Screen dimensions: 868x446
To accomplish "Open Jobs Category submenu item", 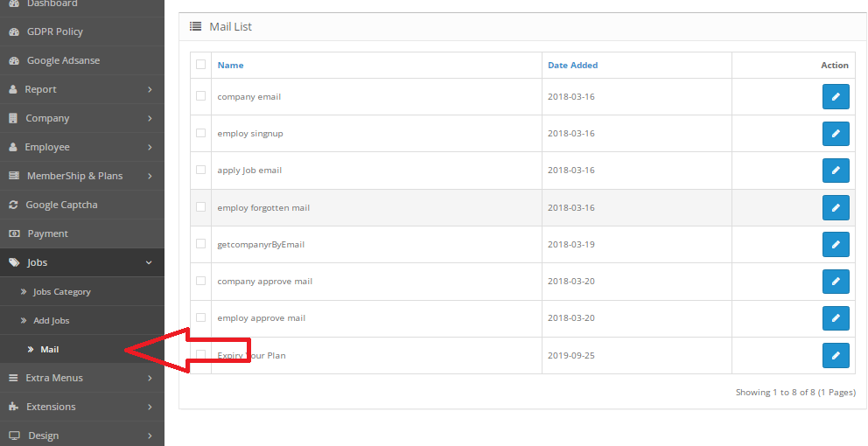I will pos(61,292).
